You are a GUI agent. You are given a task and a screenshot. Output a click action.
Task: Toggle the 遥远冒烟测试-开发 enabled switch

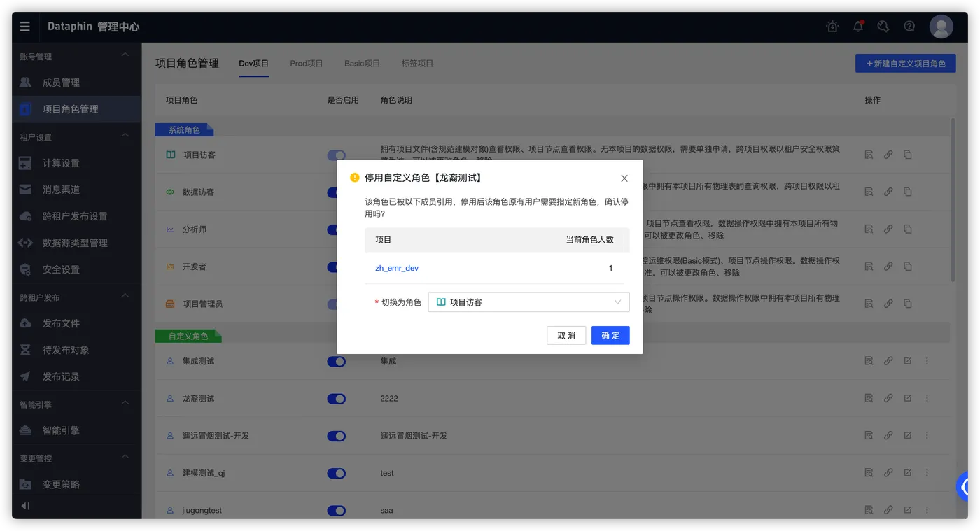[337, 436]
